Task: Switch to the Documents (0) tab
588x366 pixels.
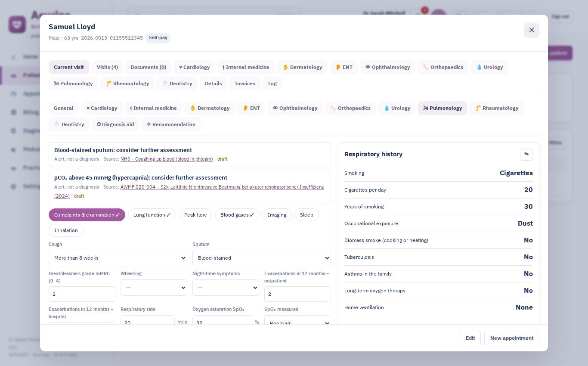Action: pos(149,67)
